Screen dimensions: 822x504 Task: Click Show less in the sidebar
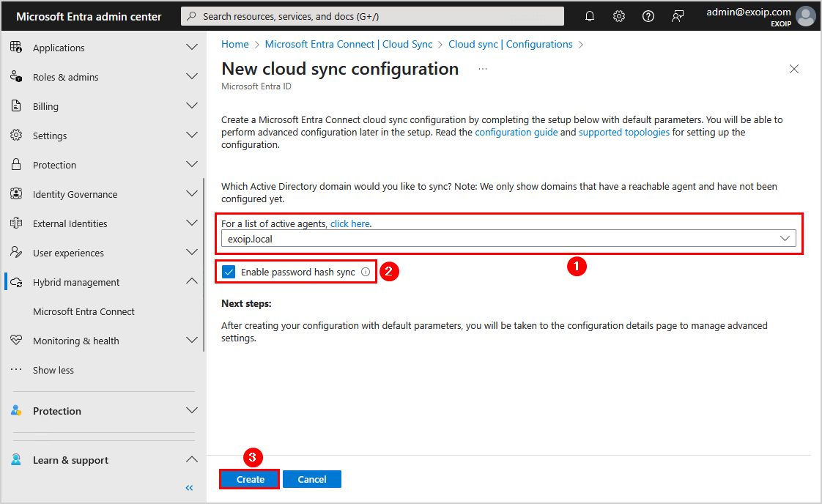point(53,370)
